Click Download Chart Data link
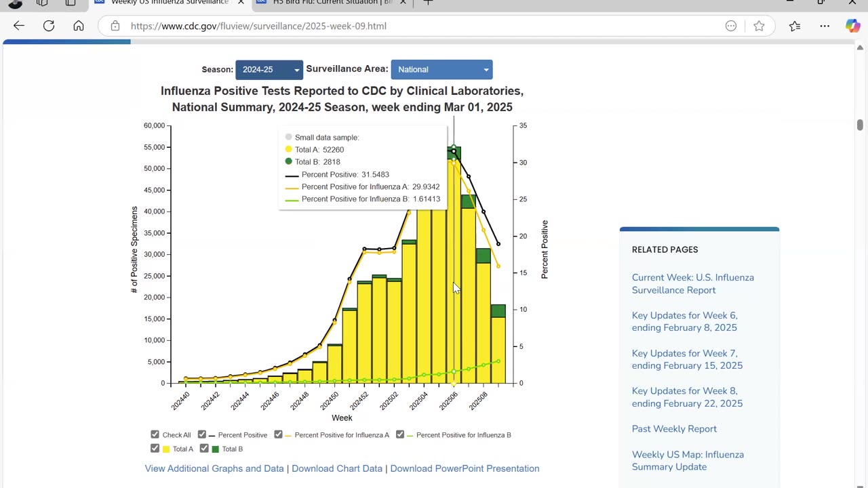Screen dimensions: 868x488 point(337,468)
